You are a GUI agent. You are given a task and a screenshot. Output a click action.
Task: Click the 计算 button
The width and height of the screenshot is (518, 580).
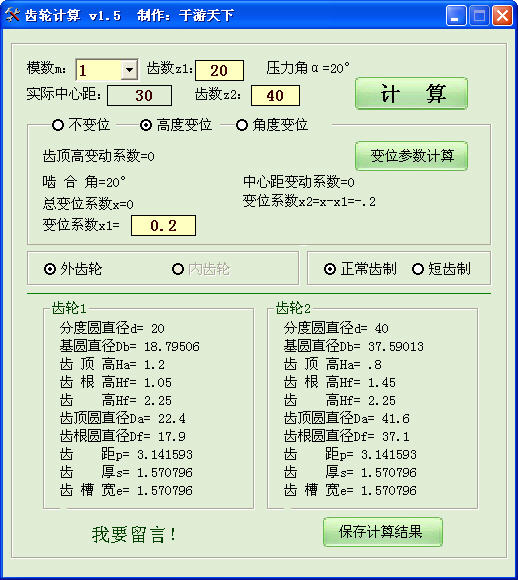pyautogui.click(x=411, y=93)
